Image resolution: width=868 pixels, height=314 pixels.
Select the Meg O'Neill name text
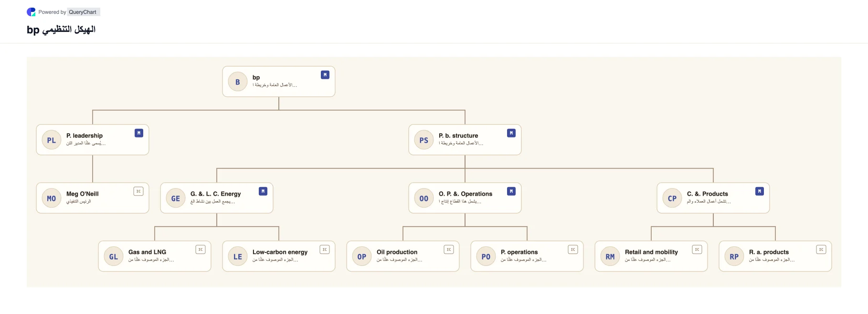pos(83,194)
